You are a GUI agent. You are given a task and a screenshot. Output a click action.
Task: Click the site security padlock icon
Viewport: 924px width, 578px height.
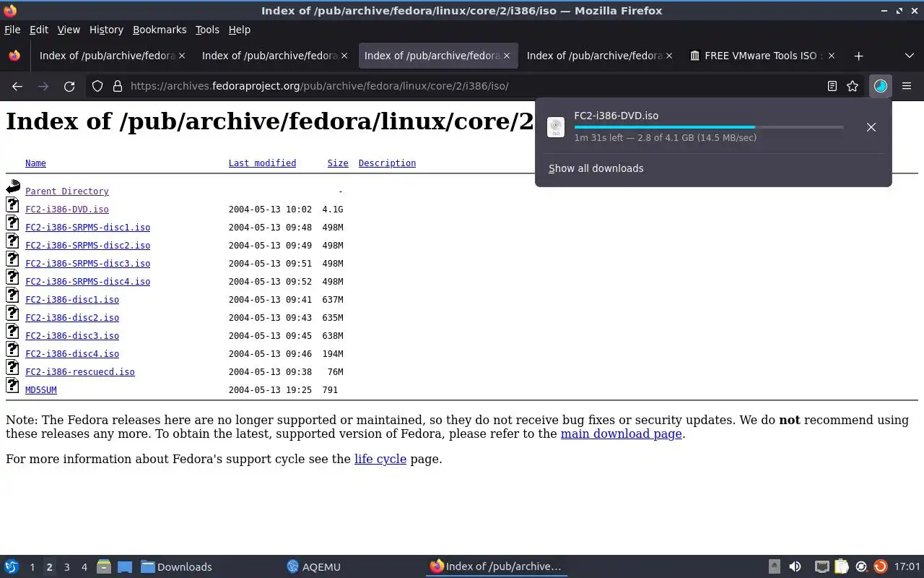tap(117, 86)
